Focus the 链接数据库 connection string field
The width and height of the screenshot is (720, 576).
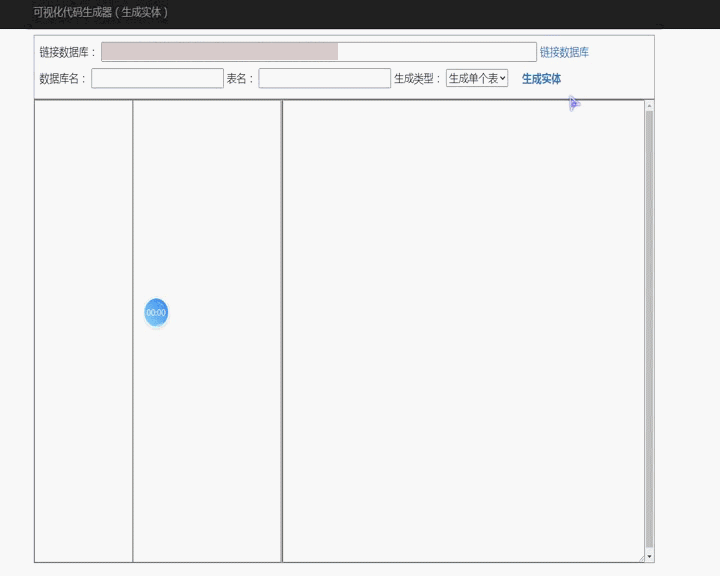318,52
